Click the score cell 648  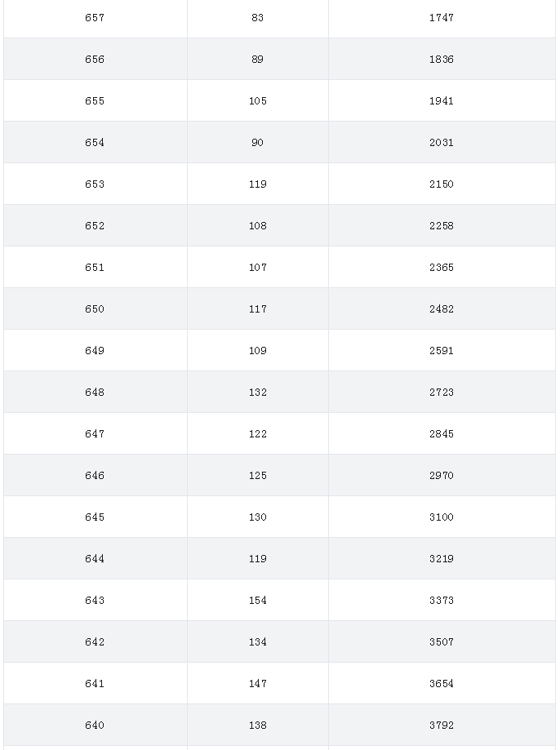95,393
